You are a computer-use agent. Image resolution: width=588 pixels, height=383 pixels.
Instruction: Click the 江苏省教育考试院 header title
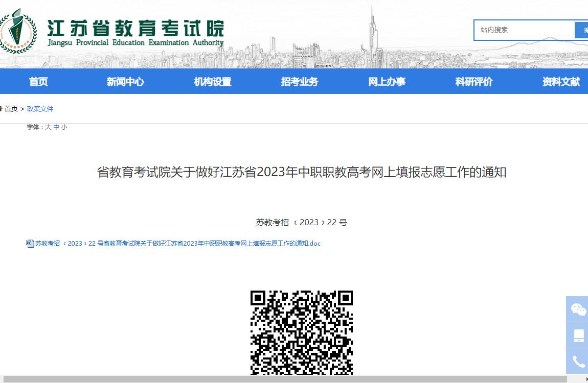[135, 29]
